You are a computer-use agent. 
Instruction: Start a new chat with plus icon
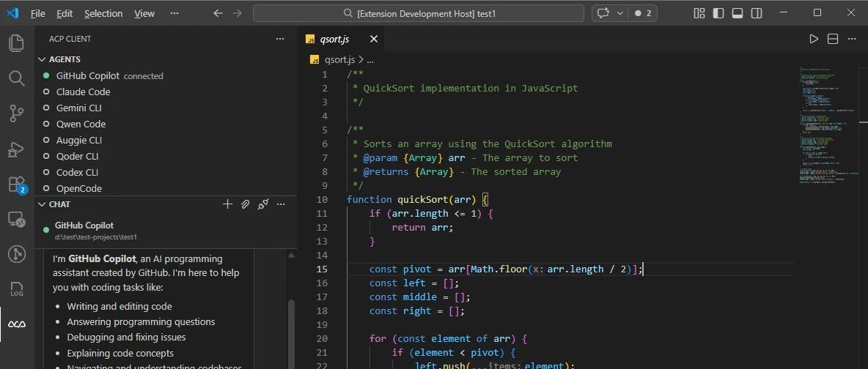[227, 204]
